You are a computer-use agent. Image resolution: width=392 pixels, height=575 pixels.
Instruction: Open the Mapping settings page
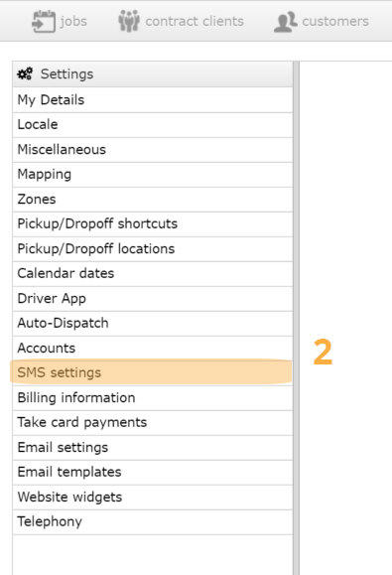(x=153, y=175)
